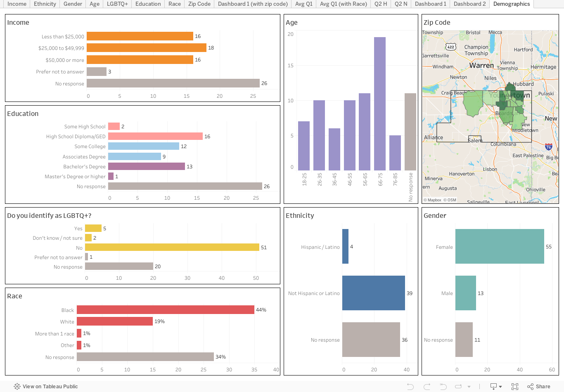
Task: Open the View on Tableau Public icon
Action: point(17,387)
